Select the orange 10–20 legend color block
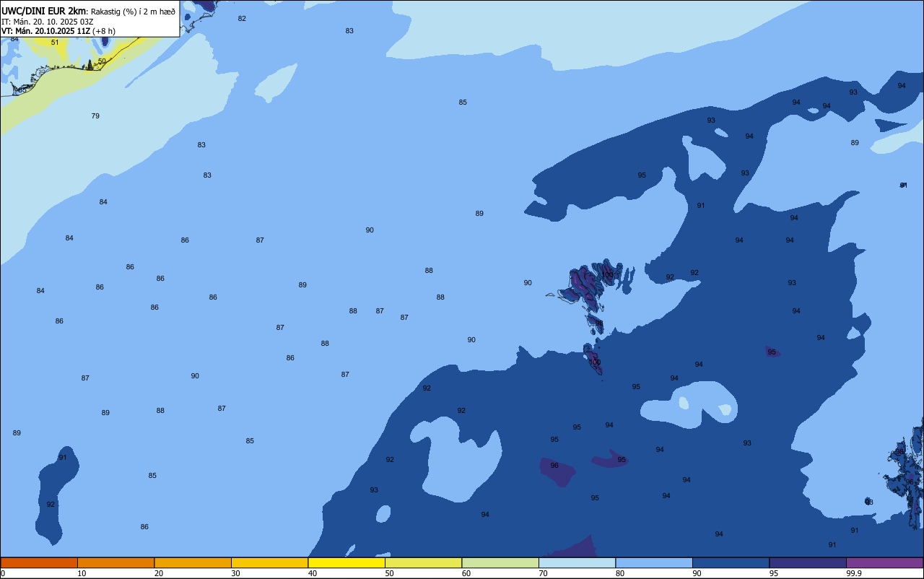 [x=115, y=562]
